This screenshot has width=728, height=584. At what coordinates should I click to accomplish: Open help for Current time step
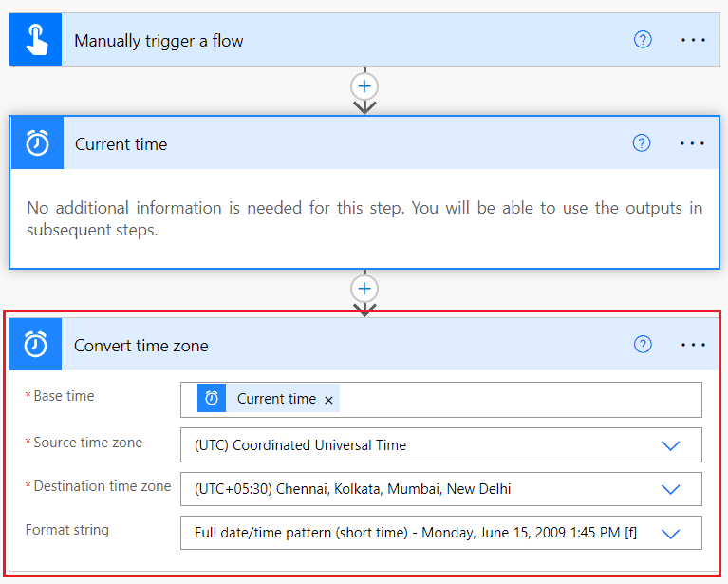pyautogui.click(x=642, y=143)
